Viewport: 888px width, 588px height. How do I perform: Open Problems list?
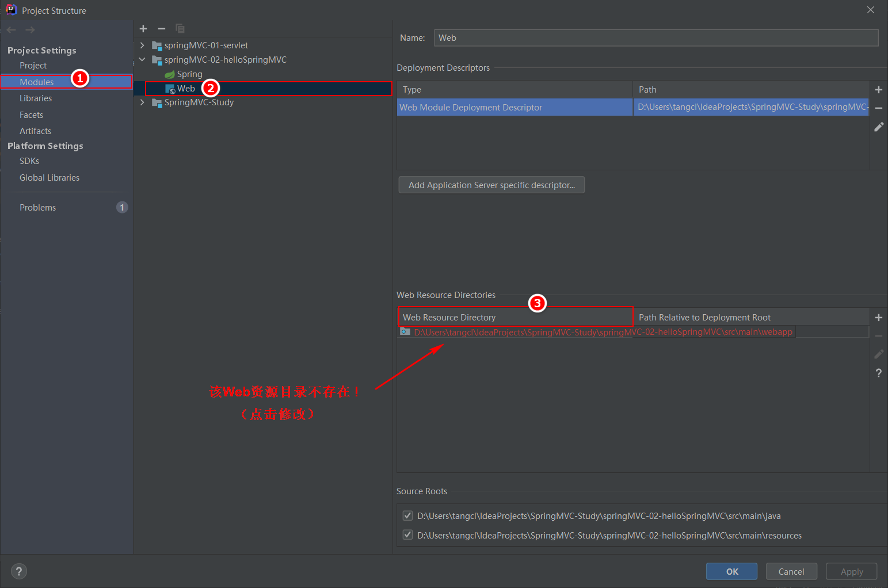37,208
